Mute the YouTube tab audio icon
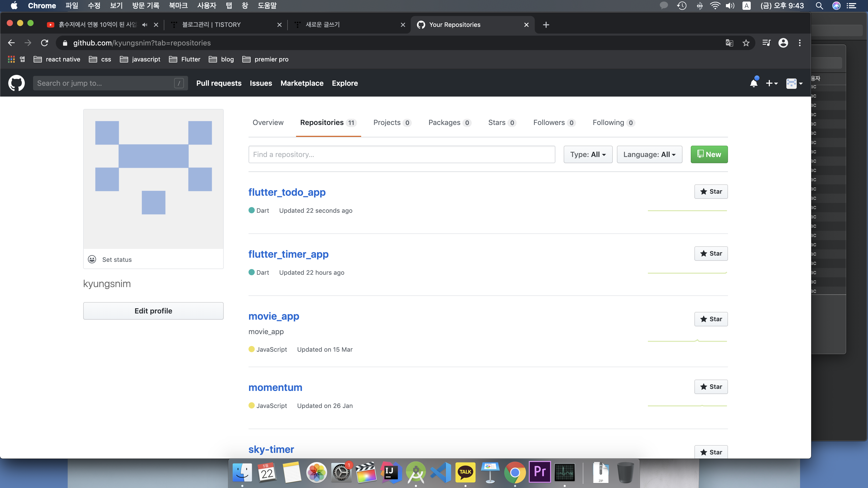The image size is (868, 488). click(145, 25)
